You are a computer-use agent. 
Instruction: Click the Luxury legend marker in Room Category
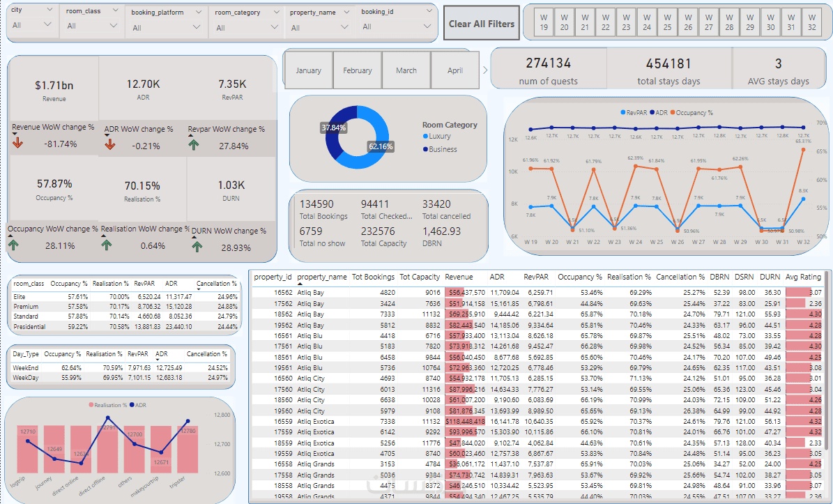[x=425, y=137]
